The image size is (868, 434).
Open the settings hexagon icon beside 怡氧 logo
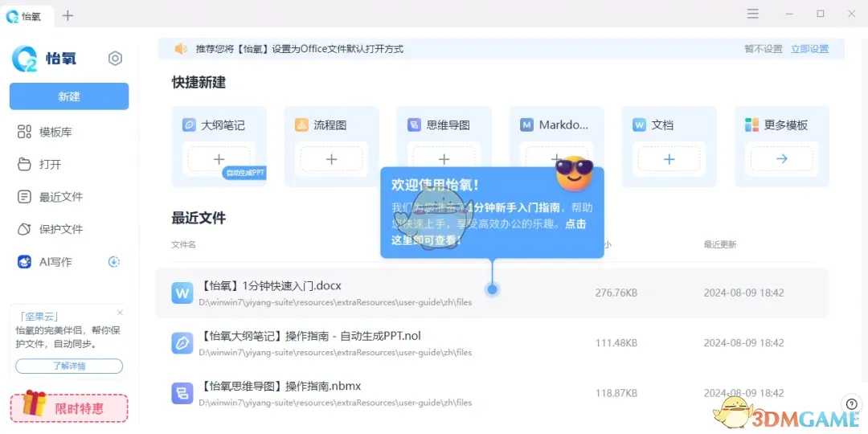(115, 58)
